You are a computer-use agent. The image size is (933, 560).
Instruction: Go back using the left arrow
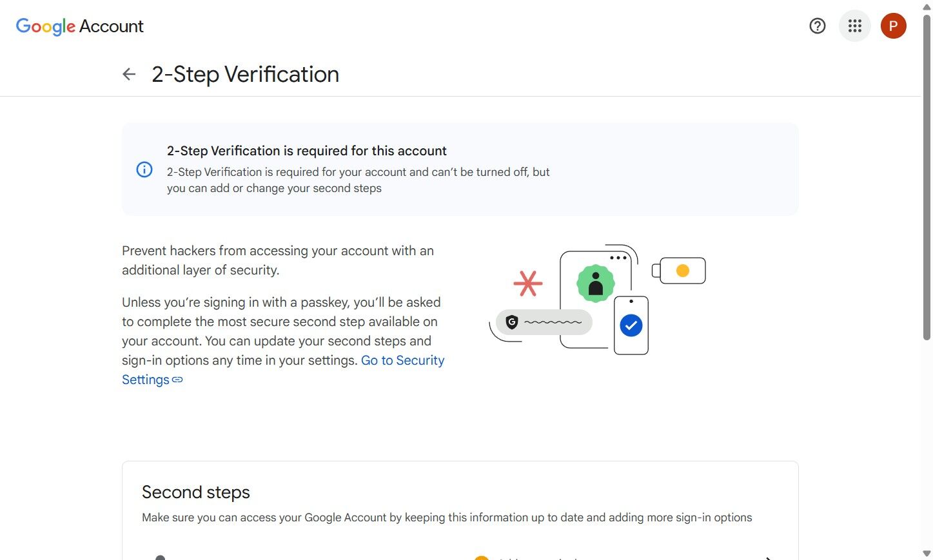[x=129, y=74]
